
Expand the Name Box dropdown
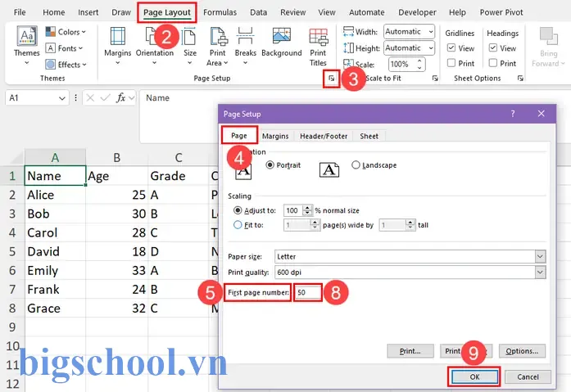click(x=62, y=98)
